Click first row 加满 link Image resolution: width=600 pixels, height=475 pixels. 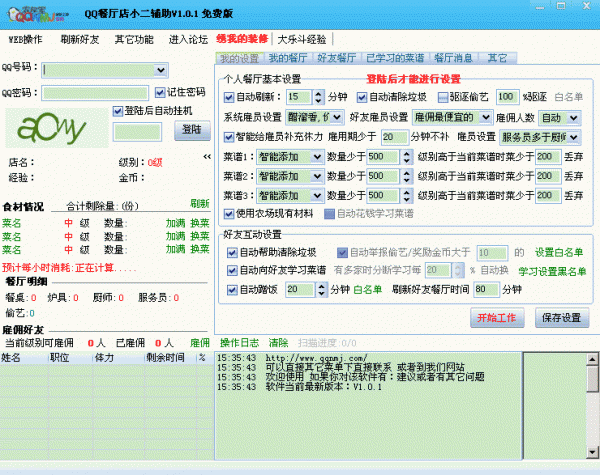(175, 224)
